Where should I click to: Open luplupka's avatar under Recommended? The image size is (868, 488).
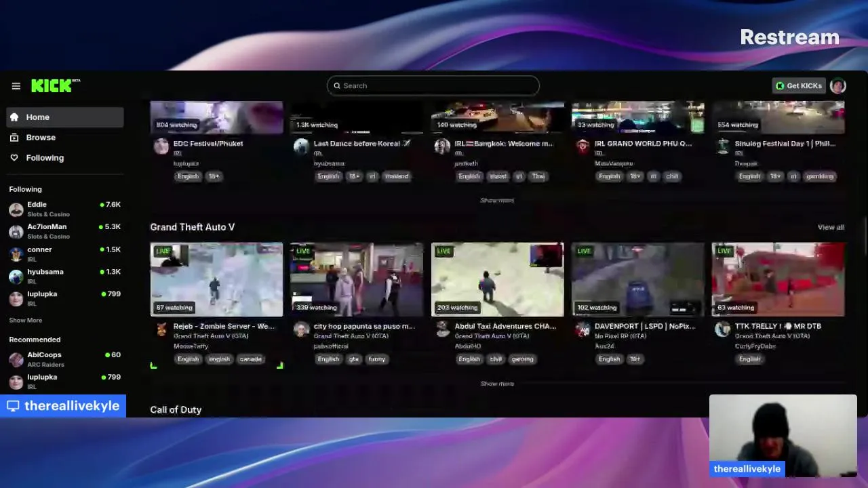point(16,382)
